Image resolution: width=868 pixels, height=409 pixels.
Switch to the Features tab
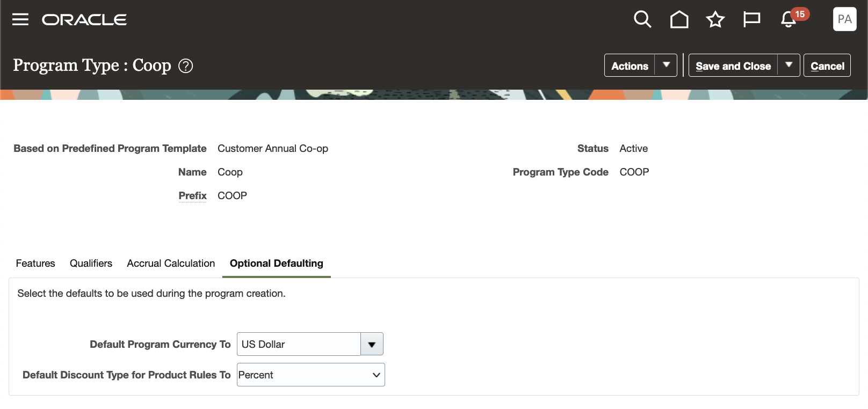pyautogui.click(x=35, y=264)
